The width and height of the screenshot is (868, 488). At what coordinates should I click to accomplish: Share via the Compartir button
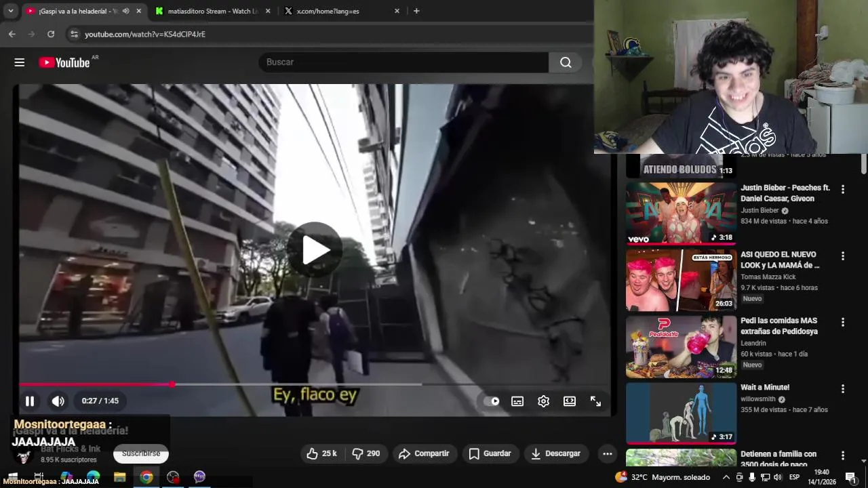click(x=424, y=453)
